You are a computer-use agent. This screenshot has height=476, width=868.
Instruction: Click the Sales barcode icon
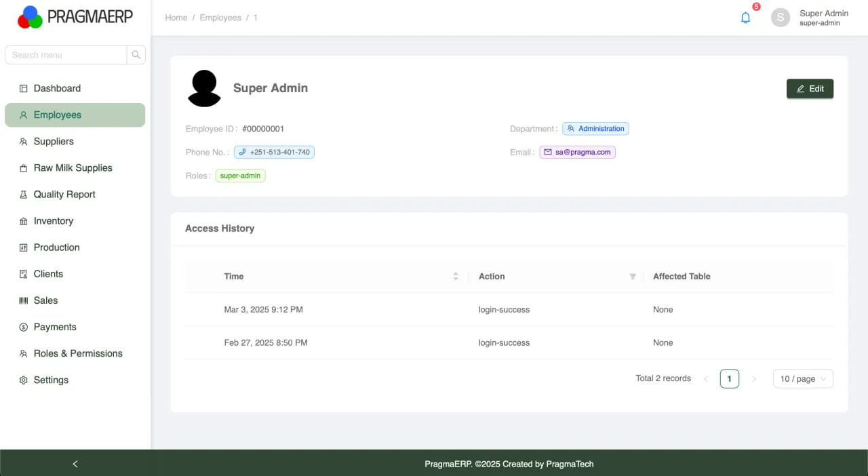click(24, 300)
